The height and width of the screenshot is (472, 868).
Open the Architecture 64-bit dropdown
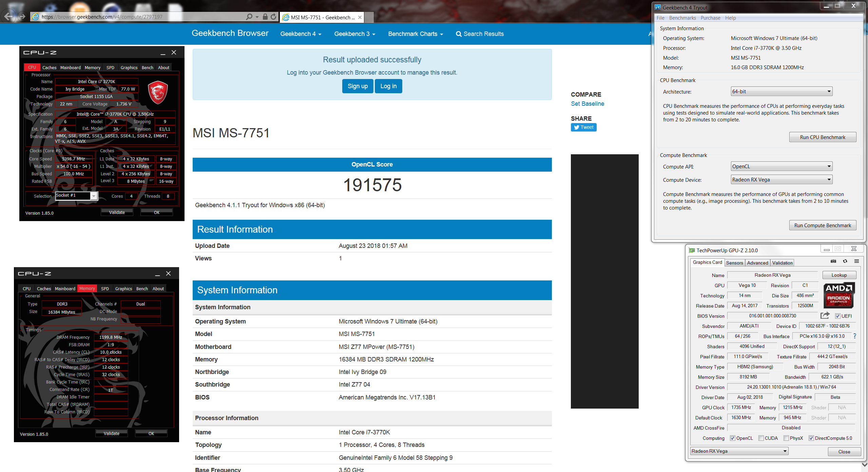click(782, 92)
